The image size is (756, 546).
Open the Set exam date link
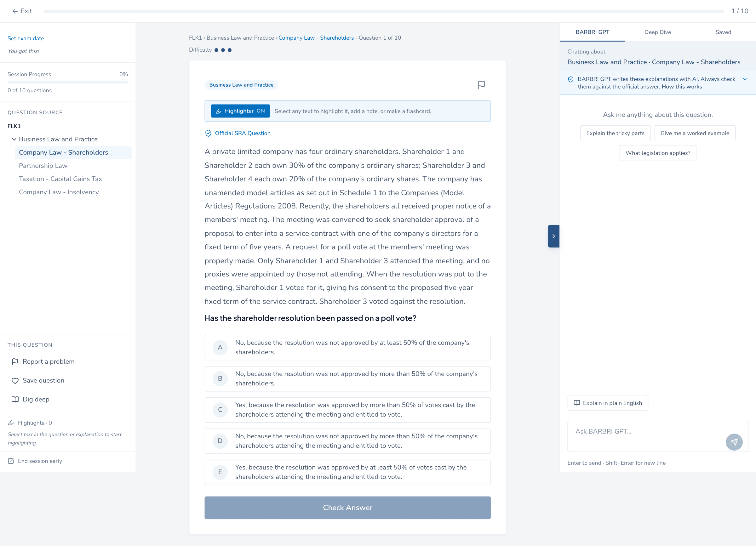[26, 38]
